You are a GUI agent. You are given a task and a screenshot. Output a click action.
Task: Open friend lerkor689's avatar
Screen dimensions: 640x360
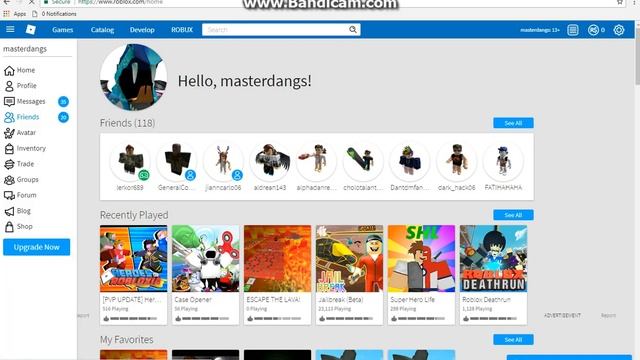[x=130, y=162]
